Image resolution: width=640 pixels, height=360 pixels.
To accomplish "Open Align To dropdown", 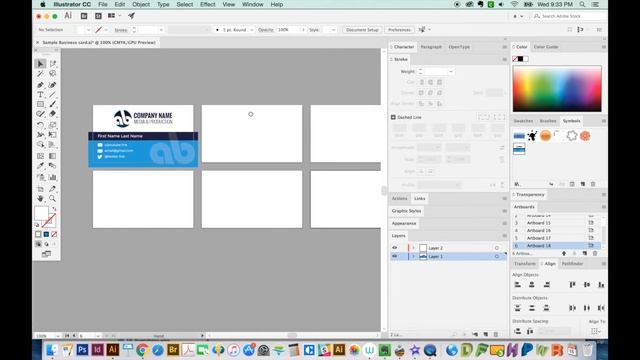I will pos(596,331).
